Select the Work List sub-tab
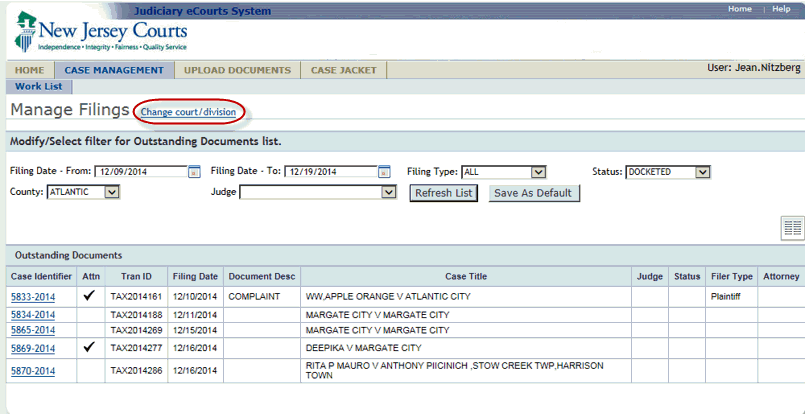This screenshot has width=805, height=414. pos(38,87)
